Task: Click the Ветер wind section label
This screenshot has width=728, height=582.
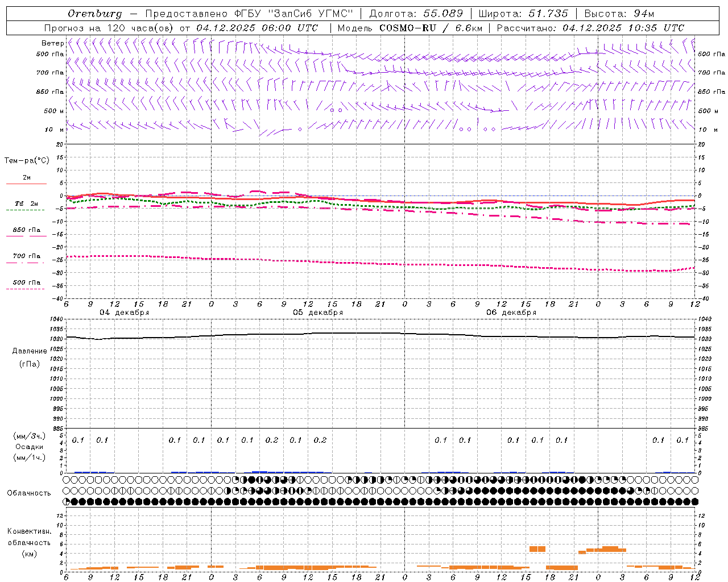Action: coord(53,43)
